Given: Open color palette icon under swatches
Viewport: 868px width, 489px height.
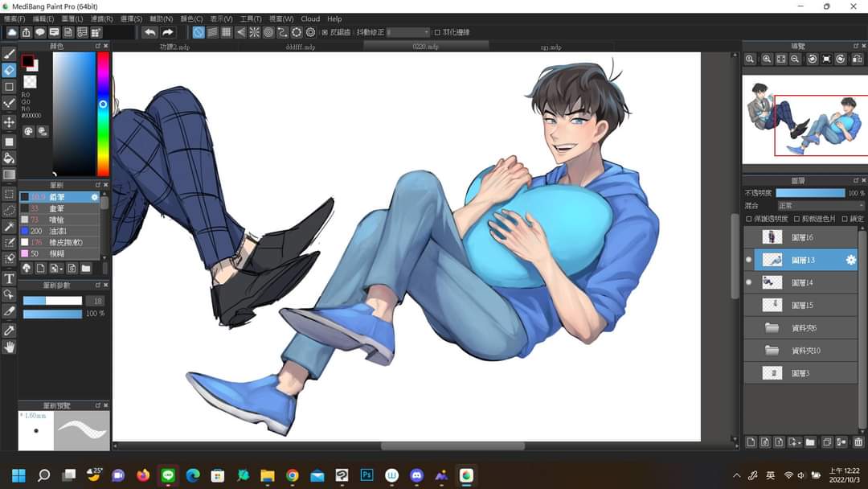Looking at the screenshot, I should (x=28, y=131).
